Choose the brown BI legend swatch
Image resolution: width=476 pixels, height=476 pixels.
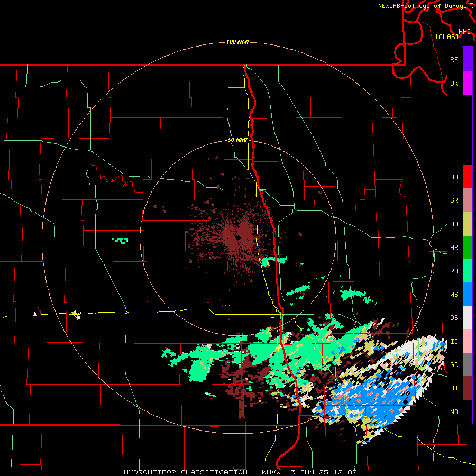click(467, 388)
